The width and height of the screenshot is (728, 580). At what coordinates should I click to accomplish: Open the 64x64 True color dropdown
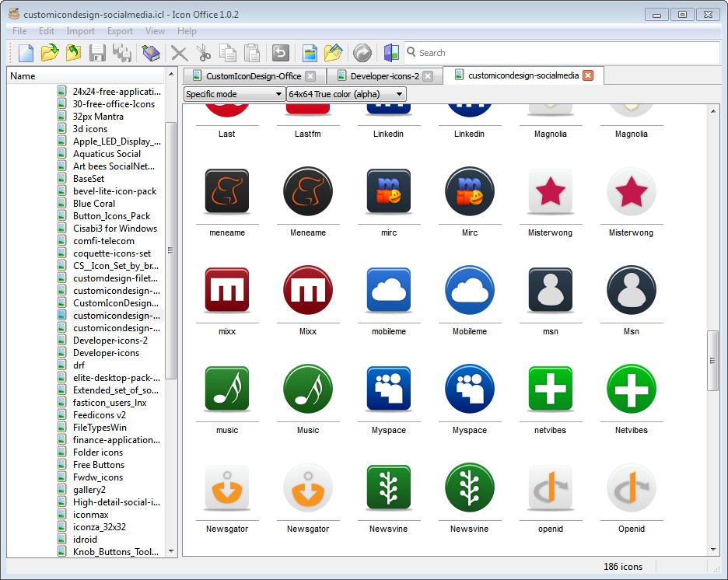click(346, 94)
